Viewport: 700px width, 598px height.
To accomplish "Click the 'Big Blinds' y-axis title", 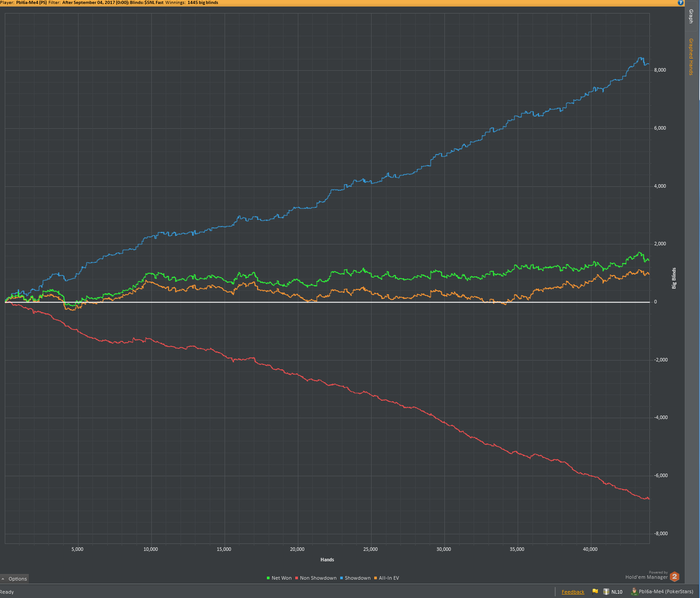I will pyautogui.click(x=674, y=278).
